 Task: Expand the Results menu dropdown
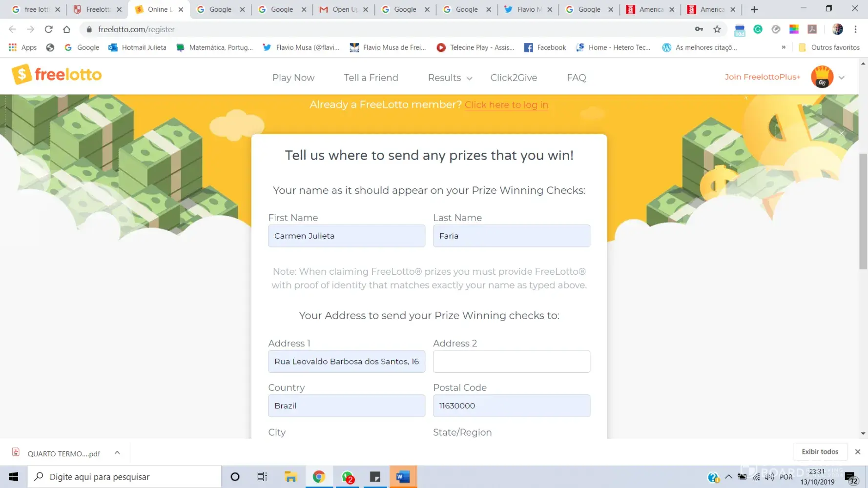coord(450,78)
